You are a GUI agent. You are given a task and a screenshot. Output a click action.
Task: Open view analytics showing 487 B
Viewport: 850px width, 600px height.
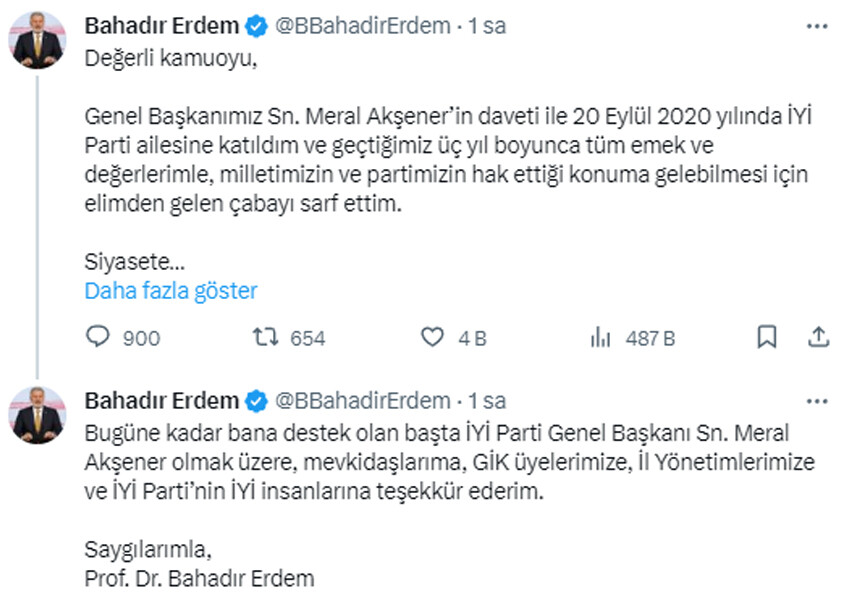point(601,338)
